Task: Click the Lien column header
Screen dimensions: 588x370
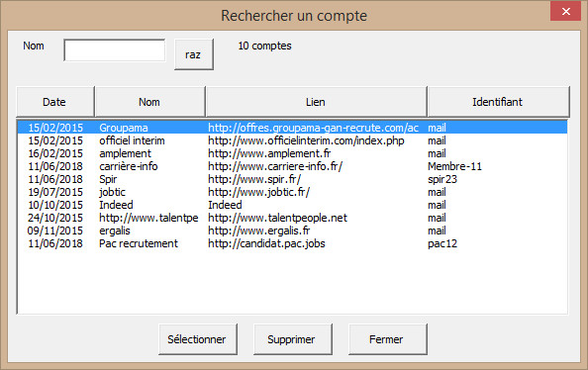Action: (316, 102)
